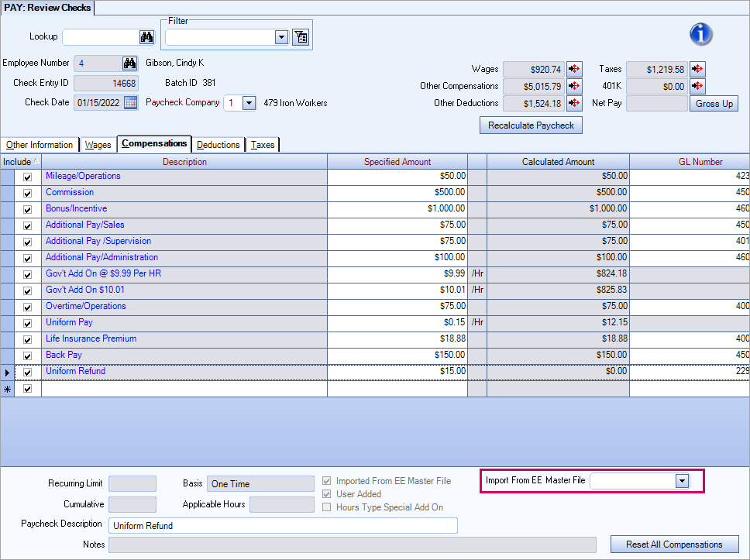The height and width of the screenshot is (560, 750).
Task: Sort by the Calculated Amount column header
Action: pos(558,162)
